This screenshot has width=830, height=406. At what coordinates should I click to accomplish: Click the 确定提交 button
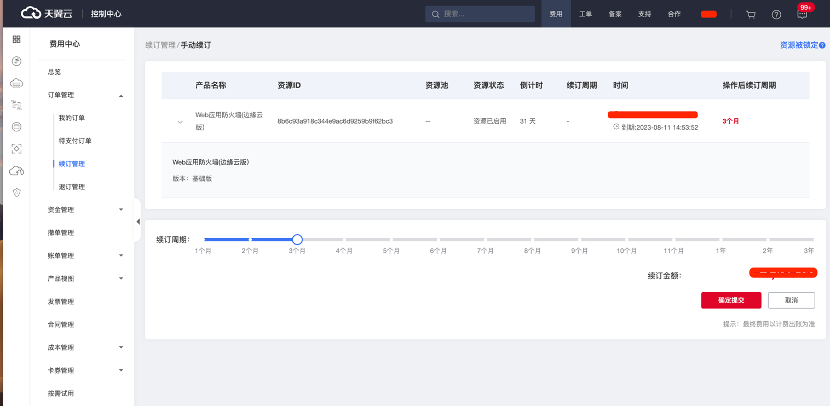point(731,299)
